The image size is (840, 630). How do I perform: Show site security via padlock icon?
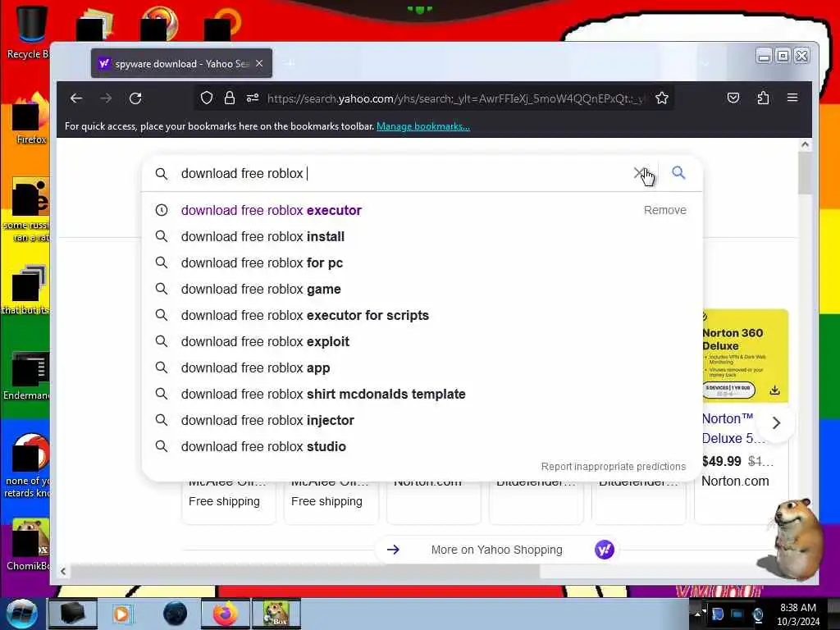click(x=230, y=98)
